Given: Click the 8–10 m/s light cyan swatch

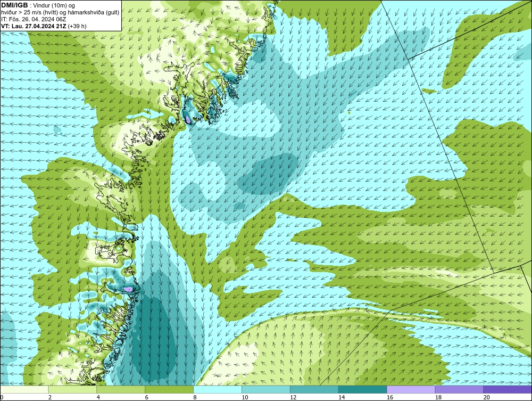Looking at the screenshot, I should point(218,389).
